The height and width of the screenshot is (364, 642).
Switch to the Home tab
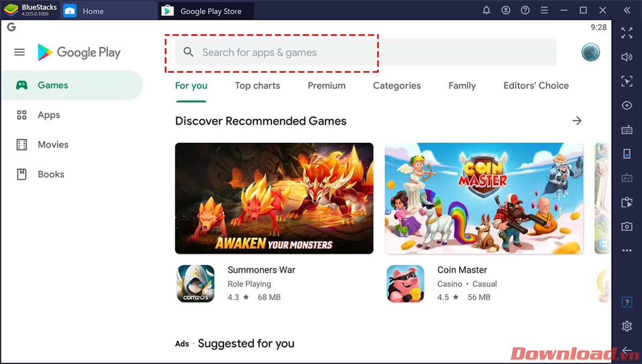[x=110, y=11]
